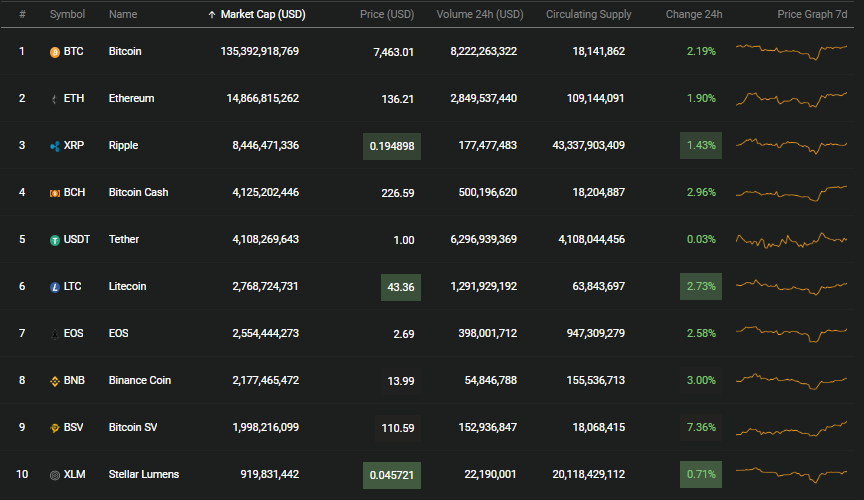864x500 pixels.
Task: Click Stellar Lumens' 7-day price graph
Action: (791, 474)
